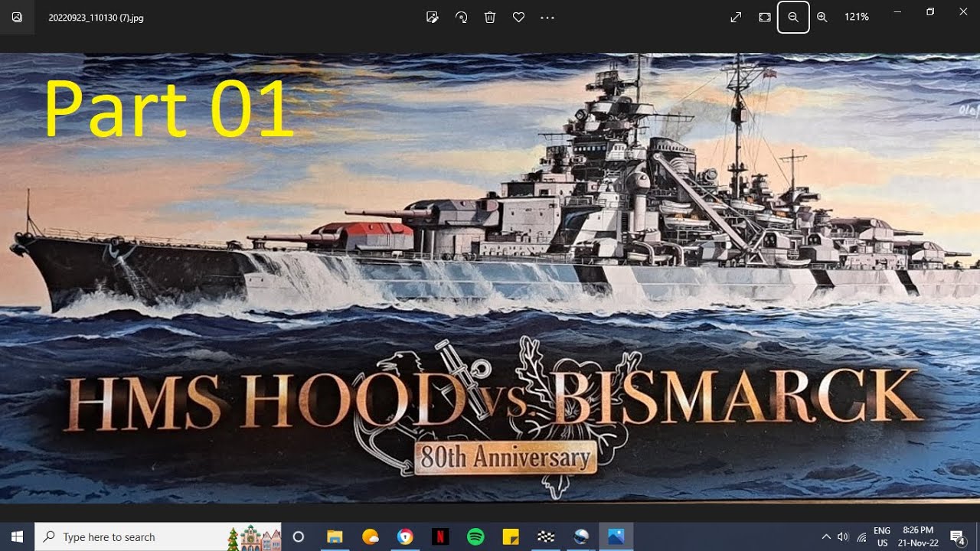Click the Type here to search box
The image size is (980, 551).
point(158,536)
